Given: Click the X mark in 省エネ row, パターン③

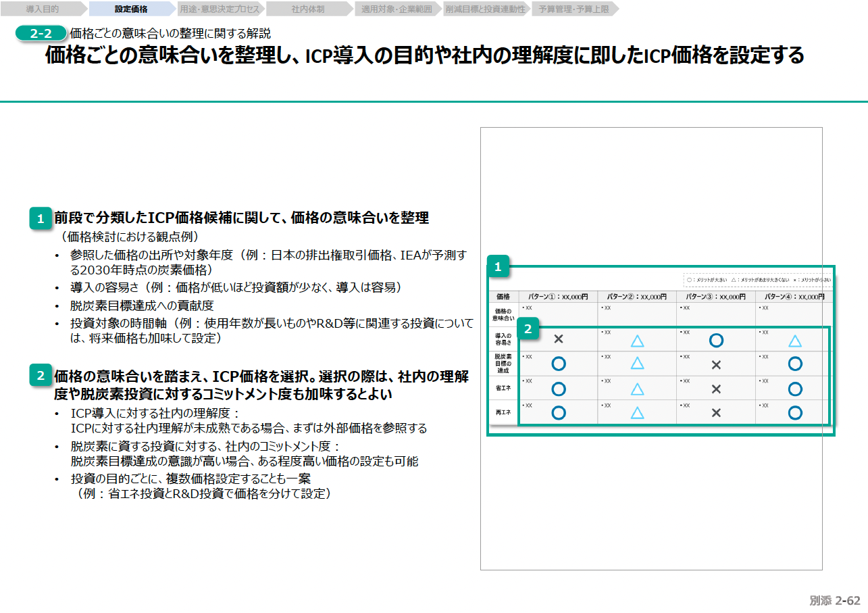Looking at the screenshot, I should (717, 389).
